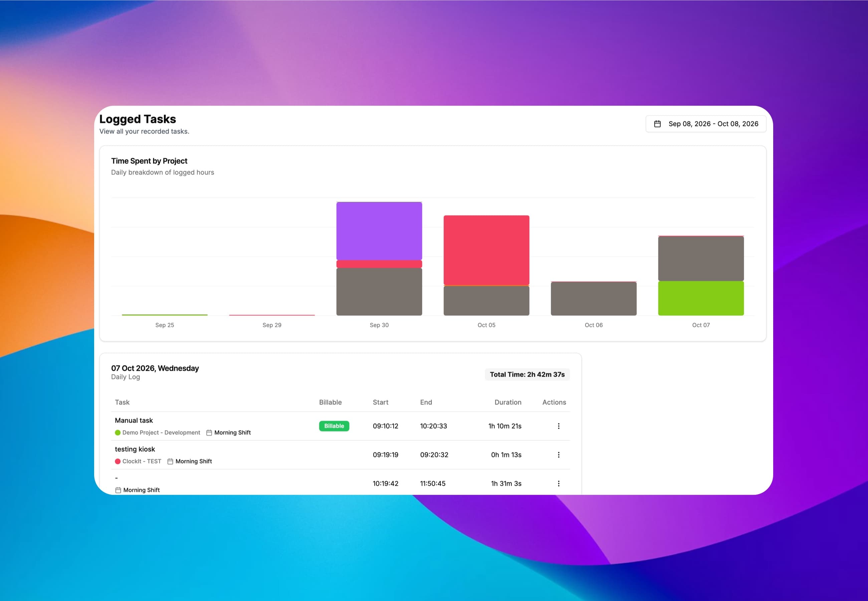
Task: Select the gray Oct 06 bar
Action: 594,298
